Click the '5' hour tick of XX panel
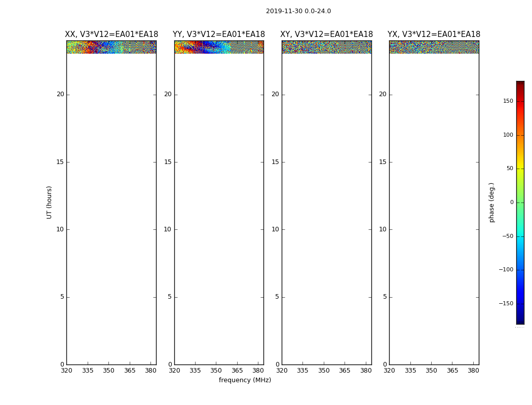This screenshot has height=405, width=532. coord(62,297)
